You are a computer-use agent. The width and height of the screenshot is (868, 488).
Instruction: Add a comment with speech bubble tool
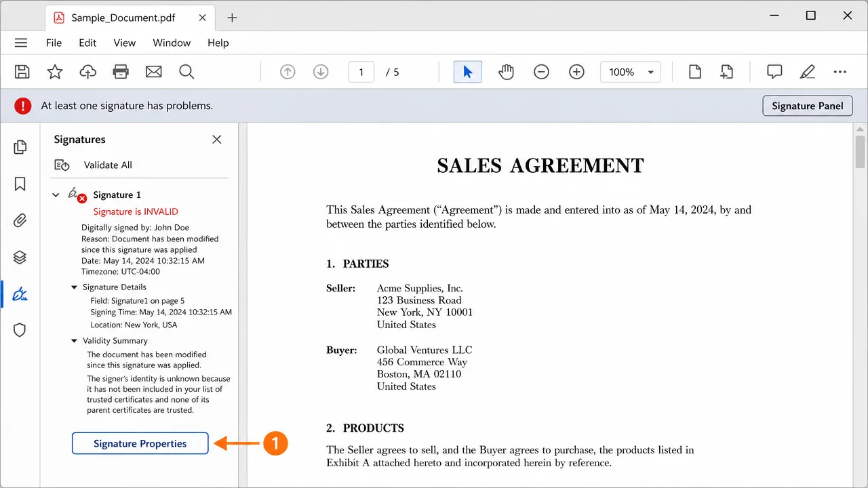tap(774, 72)
